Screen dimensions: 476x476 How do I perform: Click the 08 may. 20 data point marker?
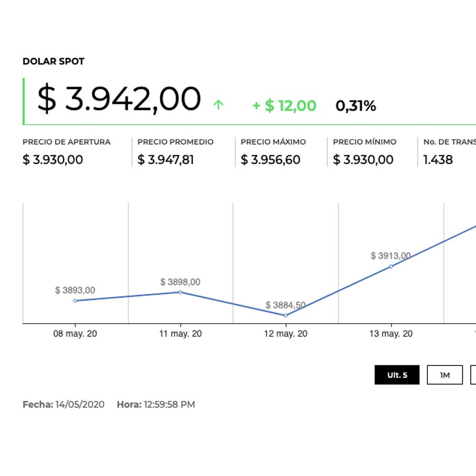(x=75, y=301)
